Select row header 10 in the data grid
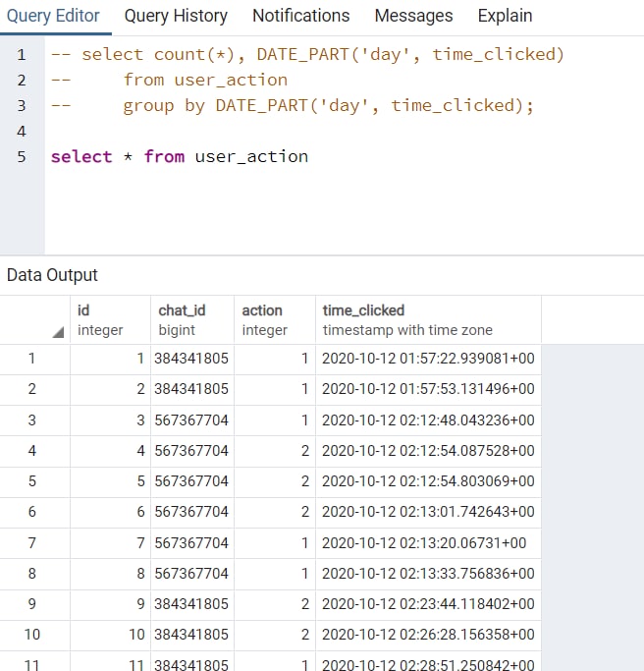Viewport: 644px width, 671px height. coord(35,635)
